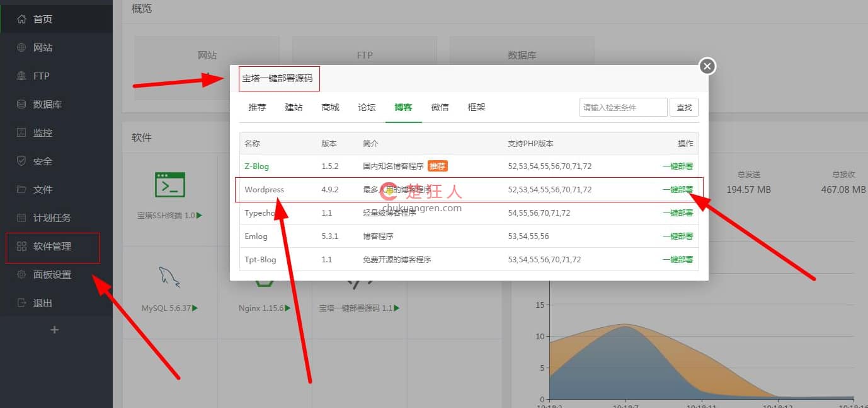The image size is (868, 408).
Task: Click the home icon in sidebar
Action: coord(21,19)
